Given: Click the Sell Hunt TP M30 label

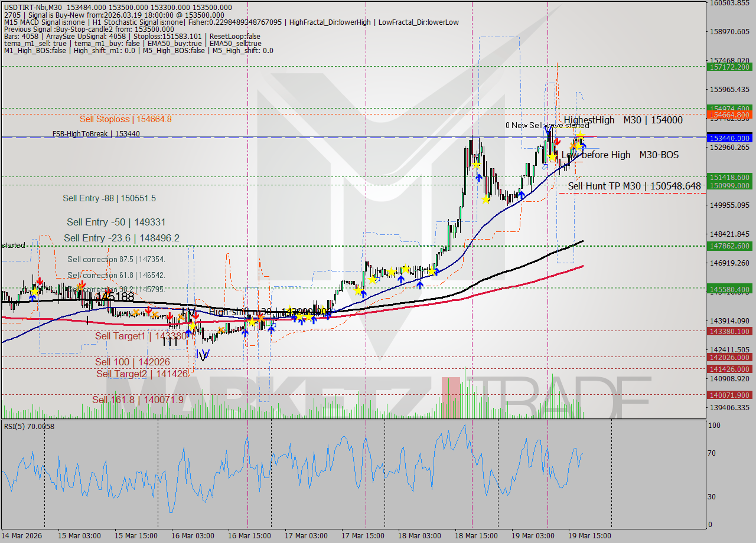Looking at the screenshot, I should point(635,186).
